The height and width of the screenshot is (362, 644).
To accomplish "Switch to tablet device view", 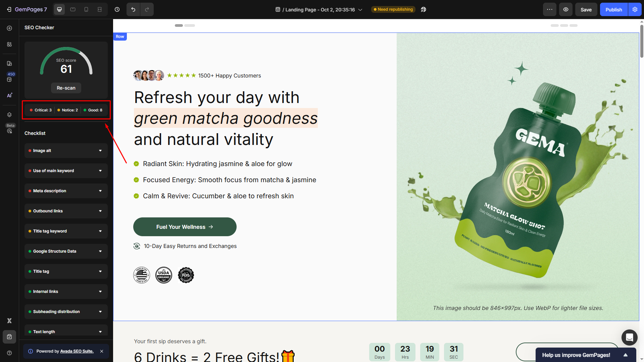I will (73, 9).
